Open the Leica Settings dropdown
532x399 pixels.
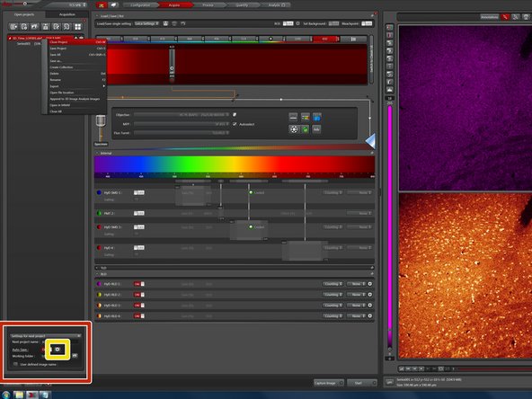[x=146, y=23]
